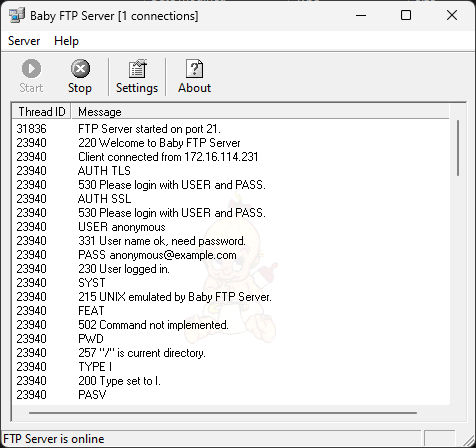This screenshot has height=448, width=476.
Task: Select the 'FTP Server started on port 21' row
Action: [231, 129]
